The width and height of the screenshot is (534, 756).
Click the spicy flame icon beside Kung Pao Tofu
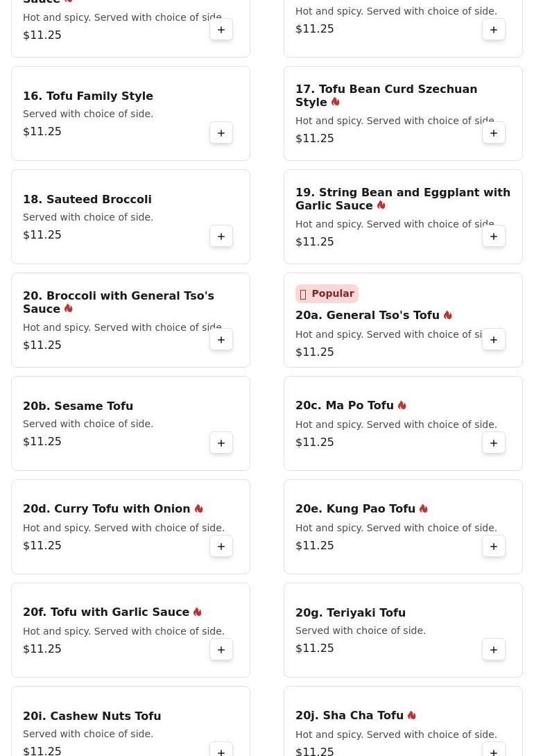point(424,508)
